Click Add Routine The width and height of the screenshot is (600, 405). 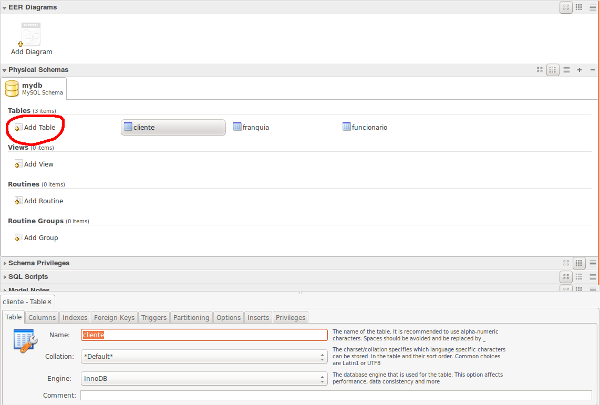[x=39, y=201]
